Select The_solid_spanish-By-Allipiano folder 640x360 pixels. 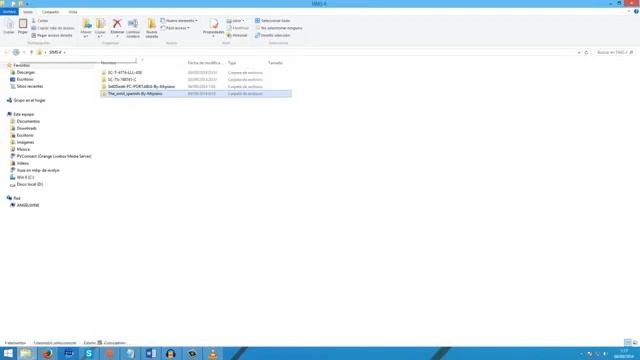(x=196, y=93)
